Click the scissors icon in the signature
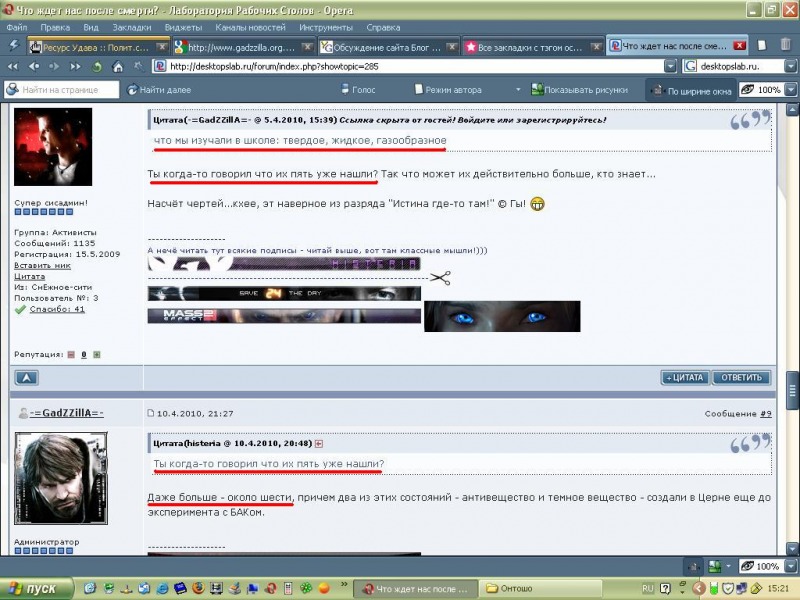 tap(441, 278)
